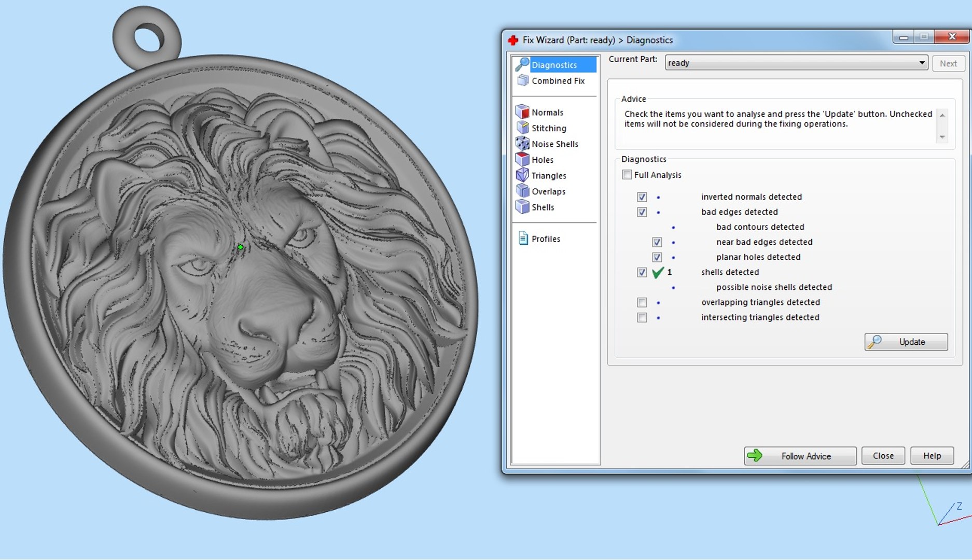Viewport: 972px width, 560px height.
Task: Click the Stitching icon
Action: tap(522, 128)
